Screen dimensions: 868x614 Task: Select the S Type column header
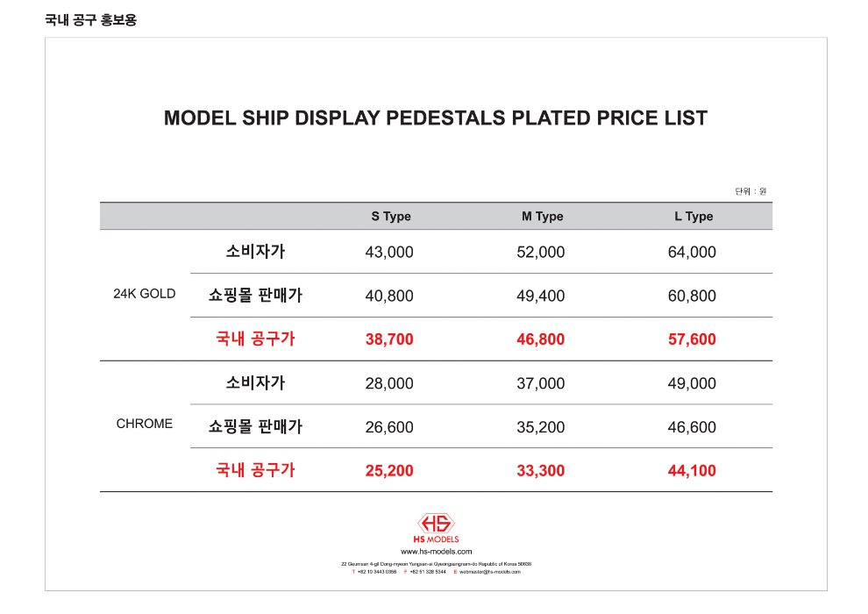coord(391,217)
